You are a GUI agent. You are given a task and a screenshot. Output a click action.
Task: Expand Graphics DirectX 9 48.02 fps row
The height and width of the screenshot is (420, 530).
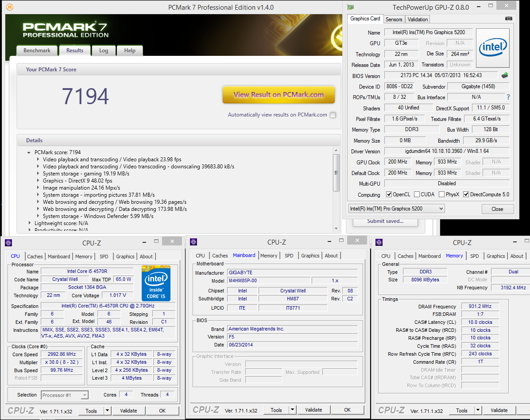(x=38, y=181)
